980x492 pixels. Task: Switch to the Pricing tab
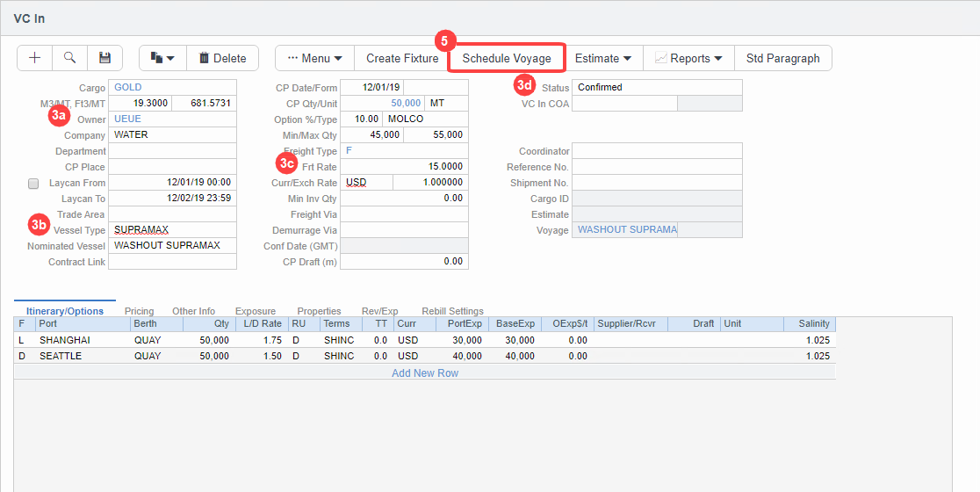pos(139,311)
